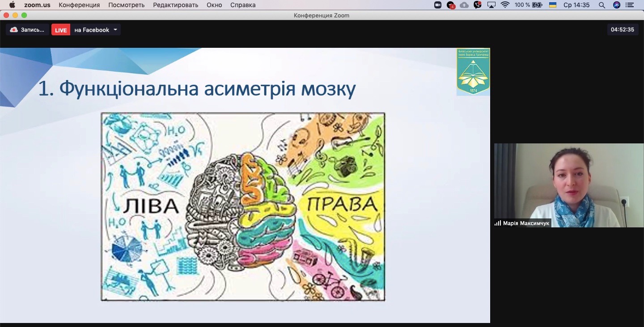Switch input language via Ukrainian flag

click(553, 5)
